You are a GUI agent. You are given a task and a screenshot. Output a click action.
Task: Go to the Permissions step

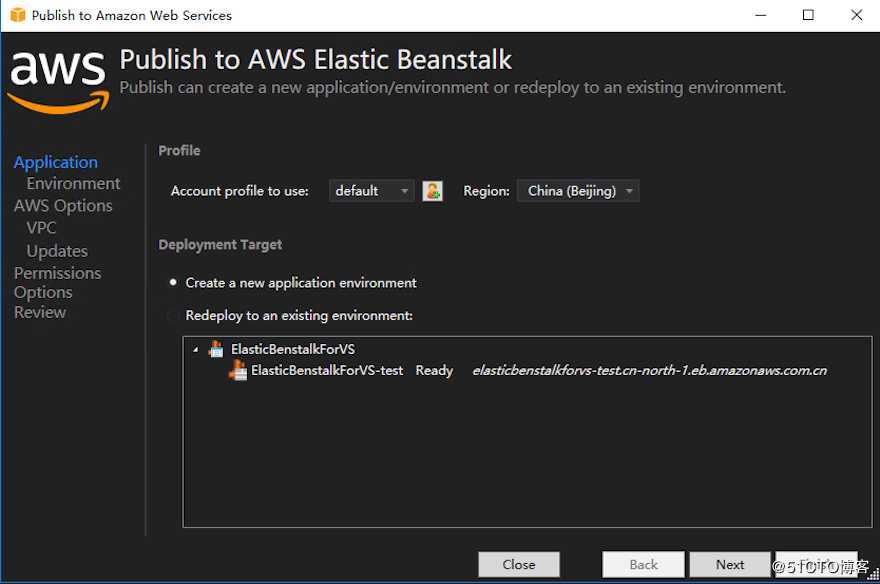point(57,273)
